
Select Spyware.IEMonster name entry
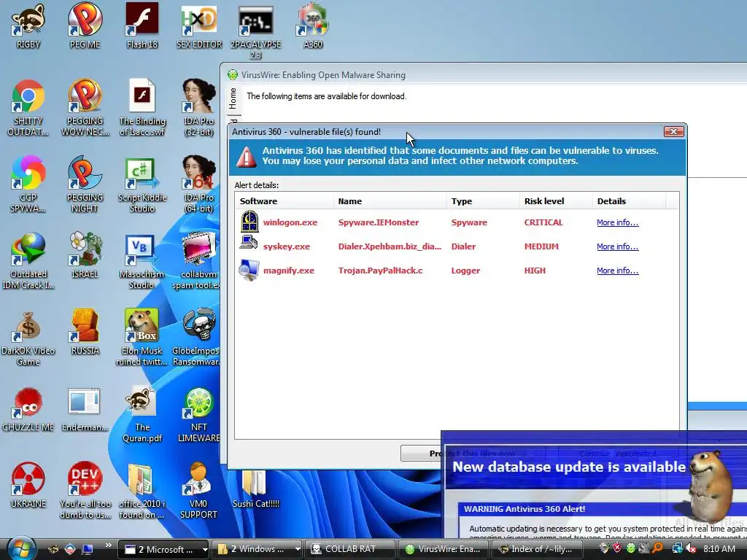(379, 222)
